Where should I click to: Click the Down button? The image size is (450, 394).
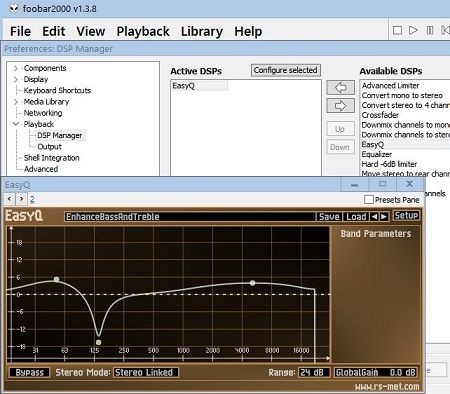pyautogui.click(x=340, y=147)
